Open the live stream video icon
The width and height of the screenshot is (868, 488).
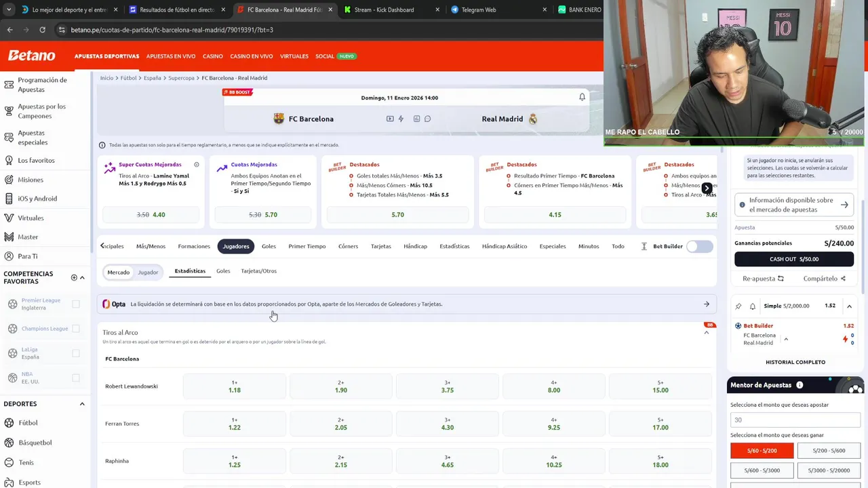(390, 119)
